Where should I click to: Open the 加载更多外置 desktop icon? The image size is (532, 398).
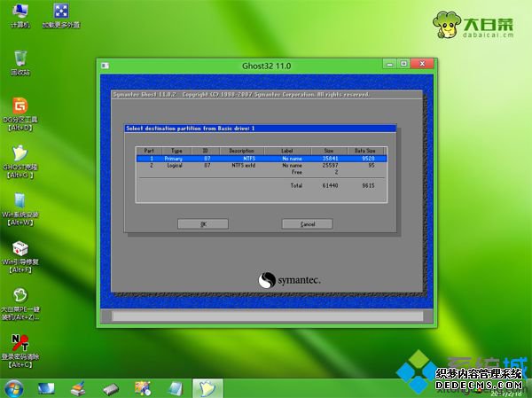61,15
